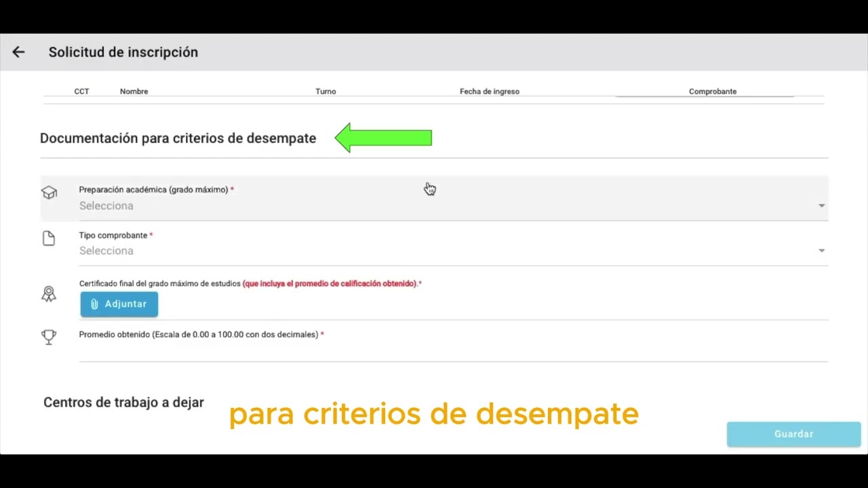Click the Certificado final del grado máximo label
Screen dimensions: 868x488
tap(160, 284)
